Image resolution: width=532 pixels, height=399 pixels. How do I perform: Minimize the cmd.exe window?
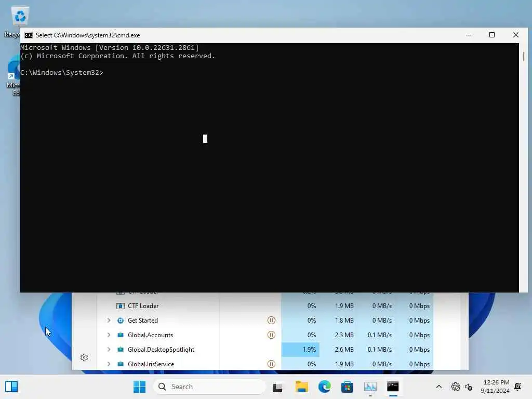(x=469, y=35)
